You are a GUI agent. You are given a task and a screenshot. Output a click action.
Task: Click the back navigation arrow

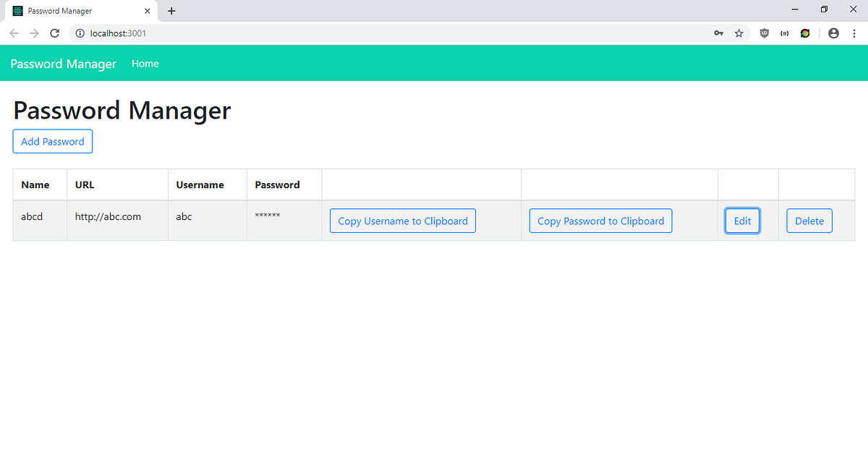[14, 33]
